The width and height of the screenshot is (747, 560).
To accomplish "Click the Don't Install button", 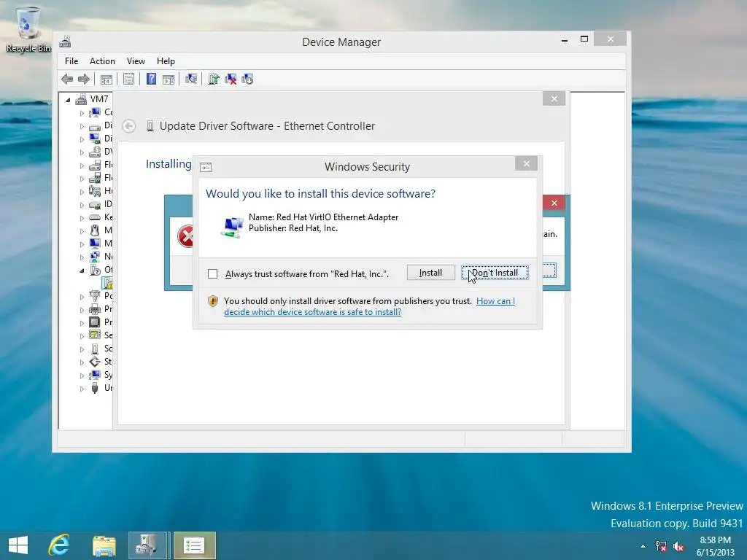I will 495,273.
